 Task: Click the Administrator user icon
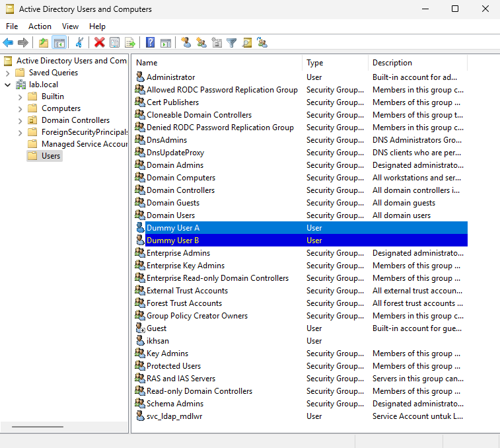click(140, 77)
